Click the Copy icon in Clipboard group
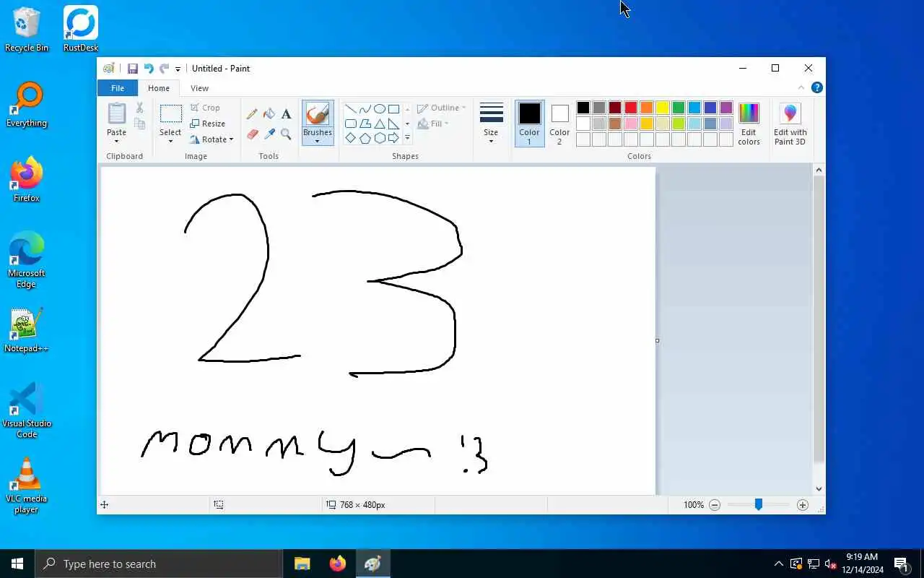924x578 pixels. 139,124
